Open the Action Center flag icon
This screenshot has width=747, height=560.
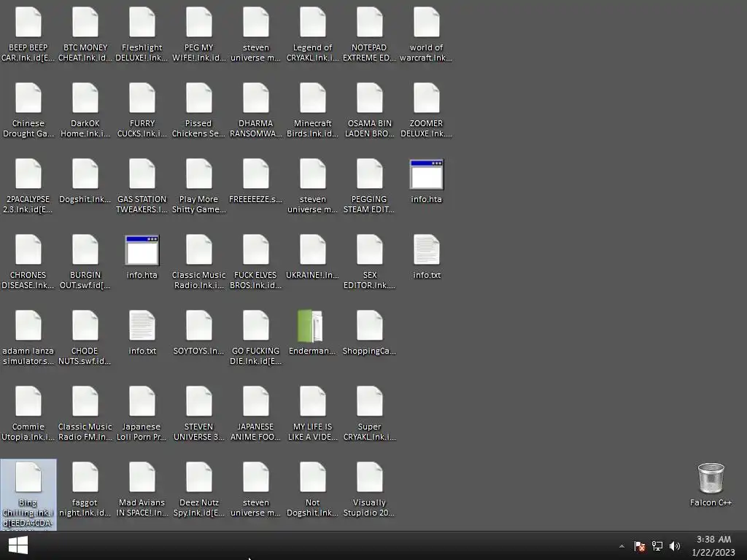point(640,546)
